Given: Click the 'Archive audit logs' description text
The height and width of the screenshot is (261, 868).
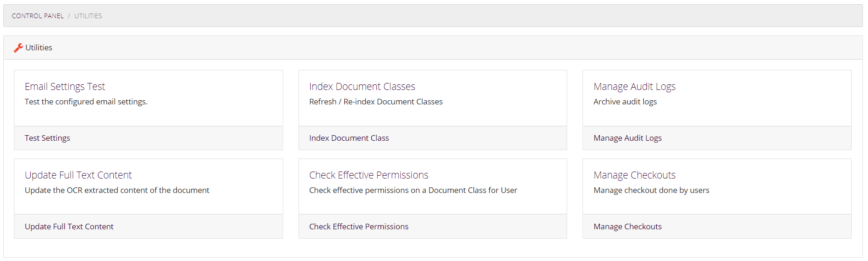Looking at the screenshot, I should [625, 102].
